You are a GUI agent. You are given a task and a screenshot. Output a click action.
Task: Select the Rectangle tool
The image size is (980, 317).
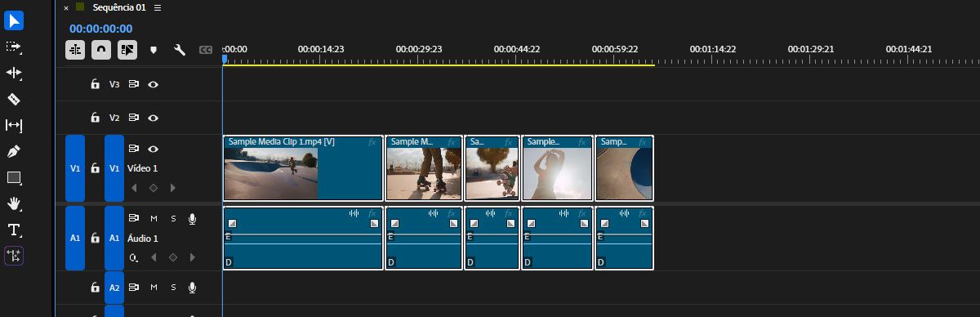(14, 177)
